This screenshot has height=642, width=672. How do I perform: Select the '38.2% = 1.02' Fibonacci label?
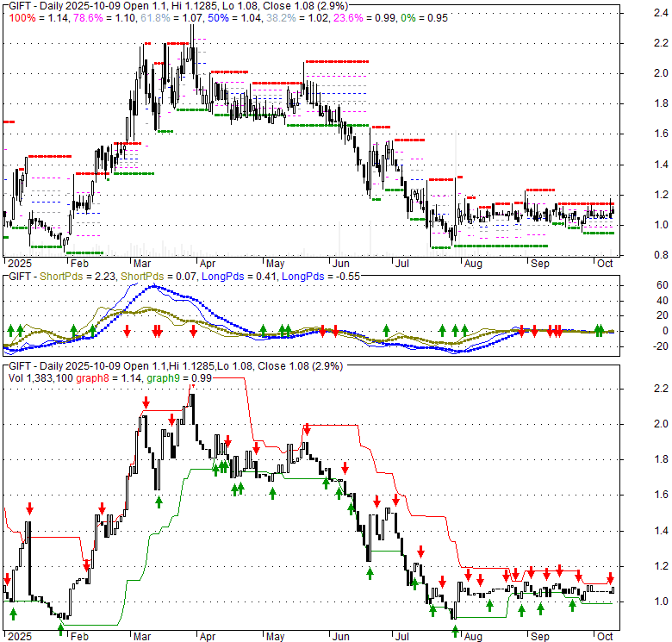coord(297,18)
